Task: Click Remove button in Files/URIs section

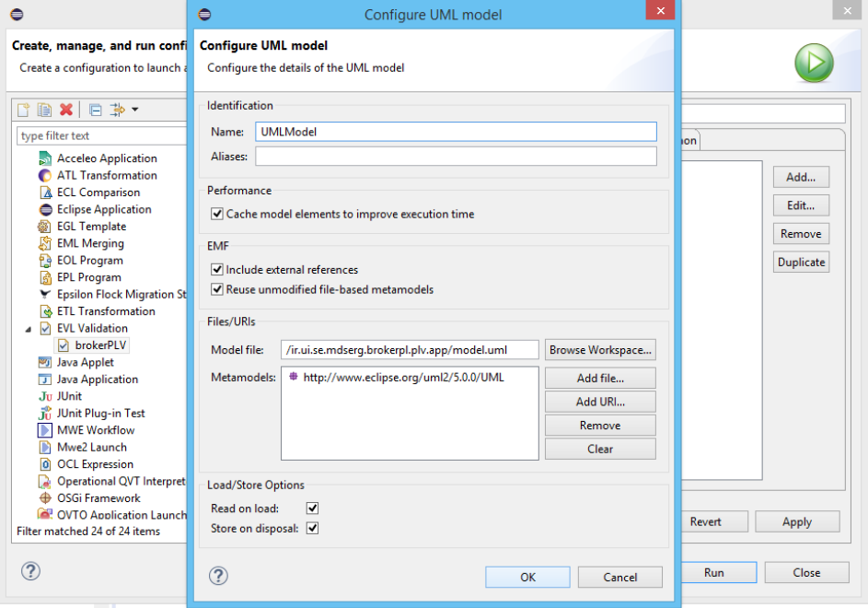Action: pos(600,426)
